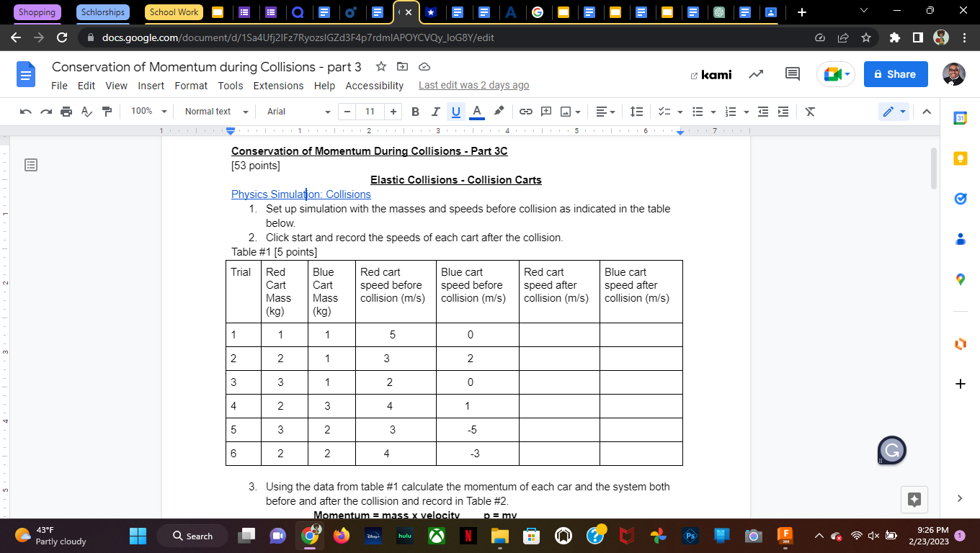The width and height of the screenshot is (980, 553).
Task: Open the Arial font dropdown
Action: click(x=298, y=112)
